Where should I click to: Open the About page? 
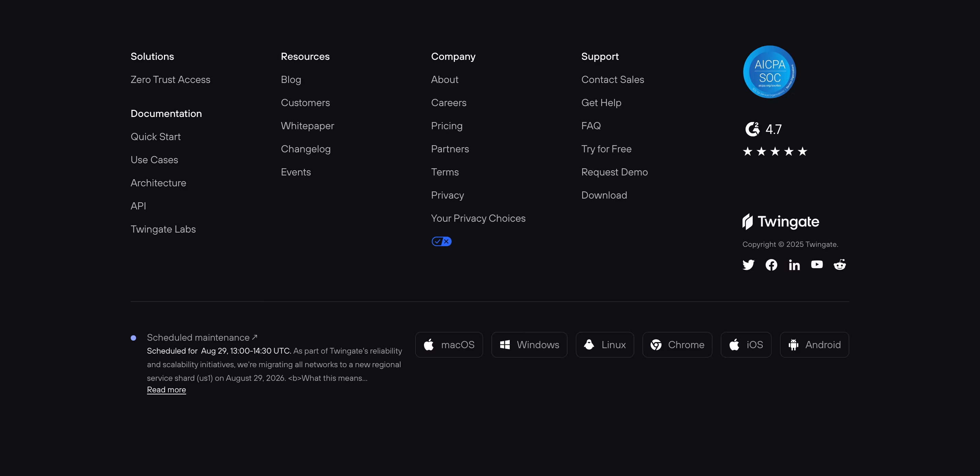pos(445,80)
